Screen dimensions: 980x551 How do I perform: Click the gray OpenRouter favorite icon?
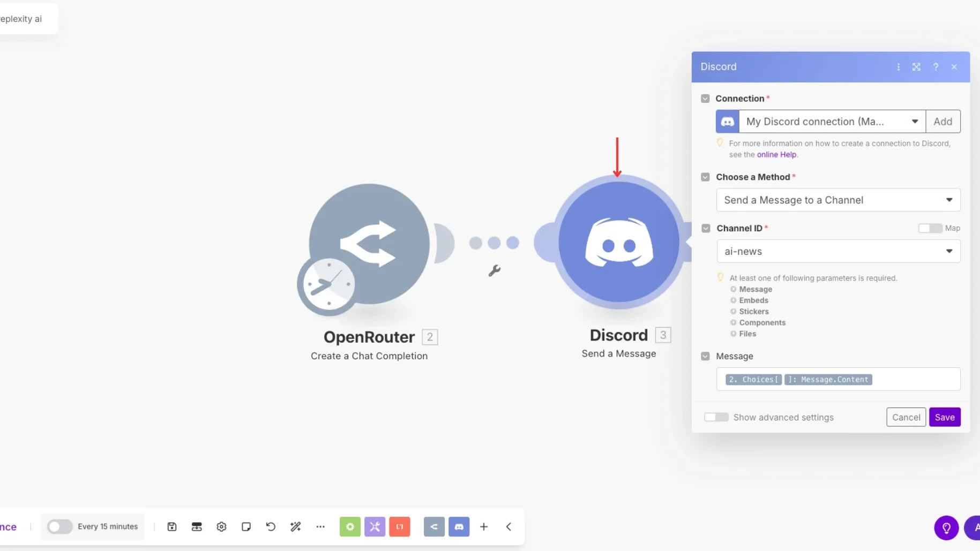[434, 527]
